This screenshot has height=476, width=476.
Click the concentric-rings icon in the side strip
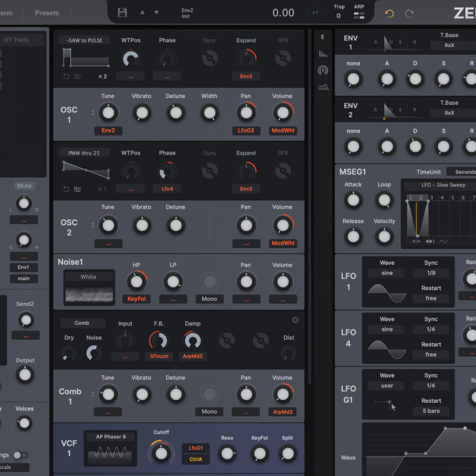click(x=322, y=70)
